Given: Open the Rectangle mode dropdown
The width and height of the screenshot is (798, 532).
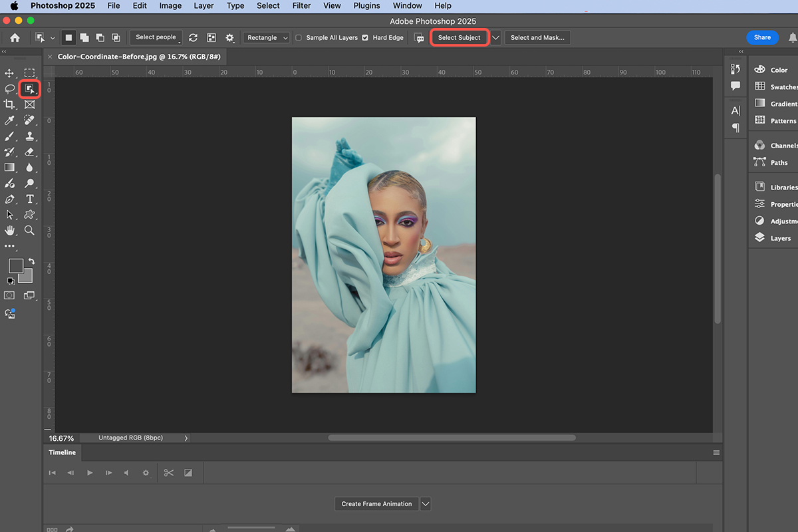Looking at the screenshot, I should (267, 38).
